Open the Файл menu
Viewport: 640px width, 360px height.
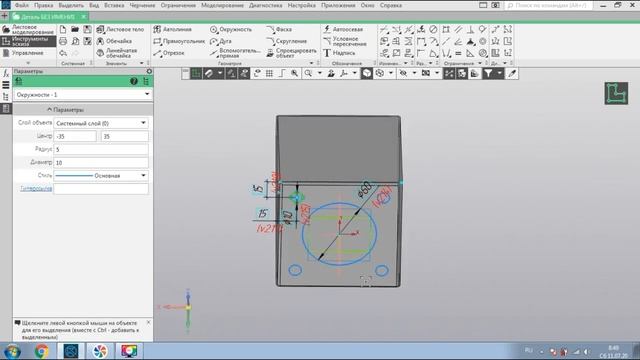tap(22, 5)
